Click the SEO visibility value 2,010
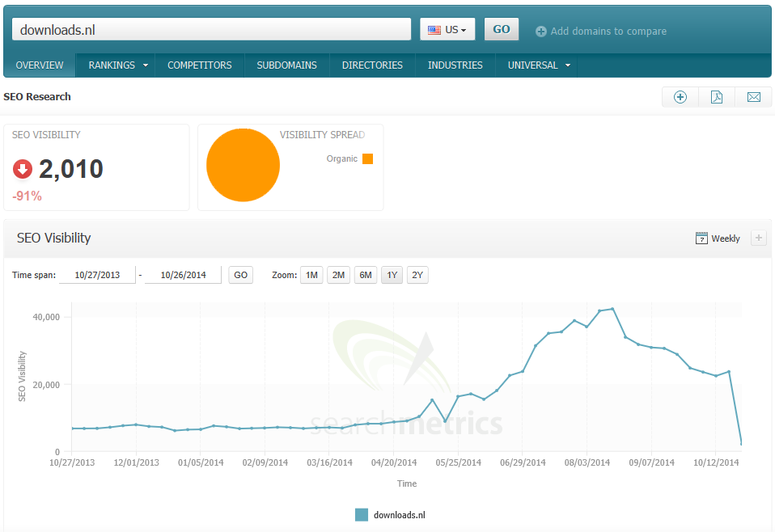The width and height of the screenshot is (775, 532). coord(71,169)
